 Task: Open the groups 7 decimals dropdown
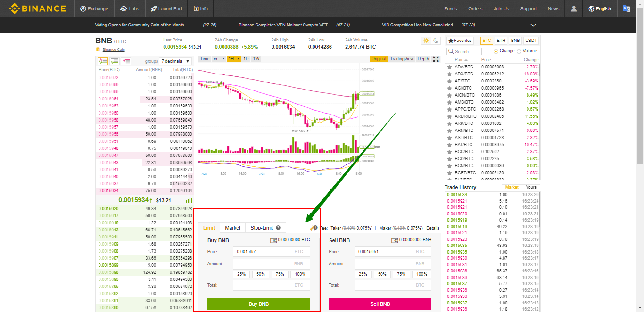pyautogui.click(x=175, y=61)
